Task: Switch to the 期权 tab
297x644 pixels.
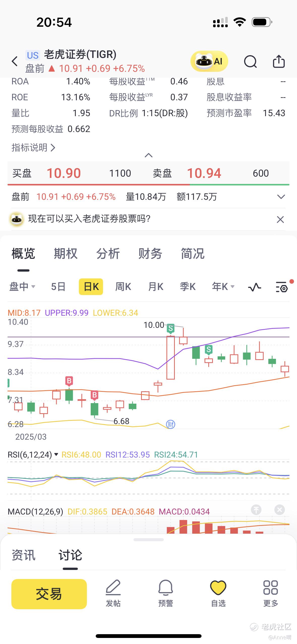Action: (x=65, y=253)
